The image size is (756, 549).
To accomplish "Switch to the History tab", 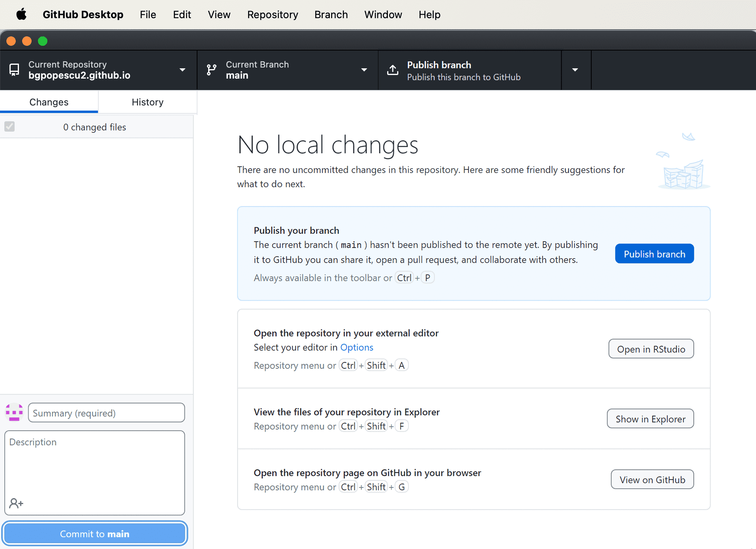I will 147,102.
